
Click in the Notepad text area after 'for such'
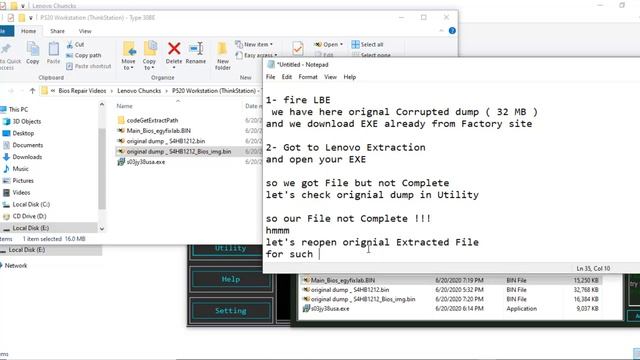point(320,254)
